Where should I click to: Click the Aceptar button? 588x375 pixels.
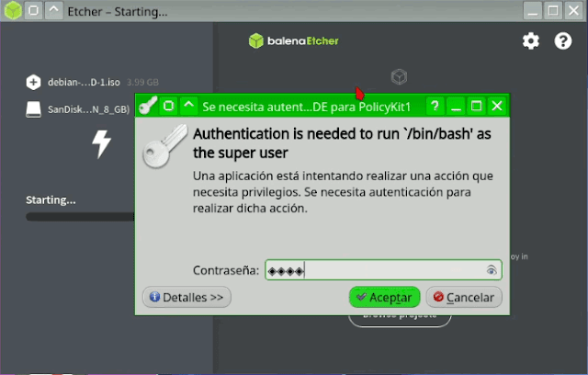[384, 298]
